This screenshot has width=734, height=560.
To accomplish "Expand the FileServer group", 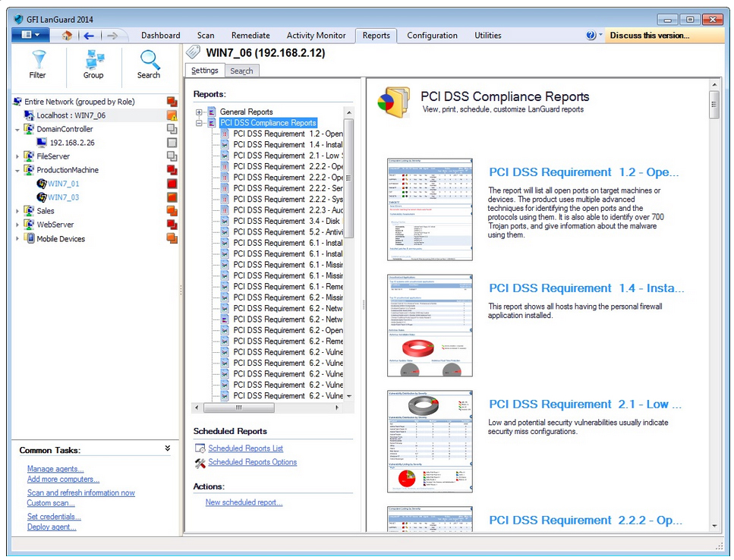I will [17, 157].
